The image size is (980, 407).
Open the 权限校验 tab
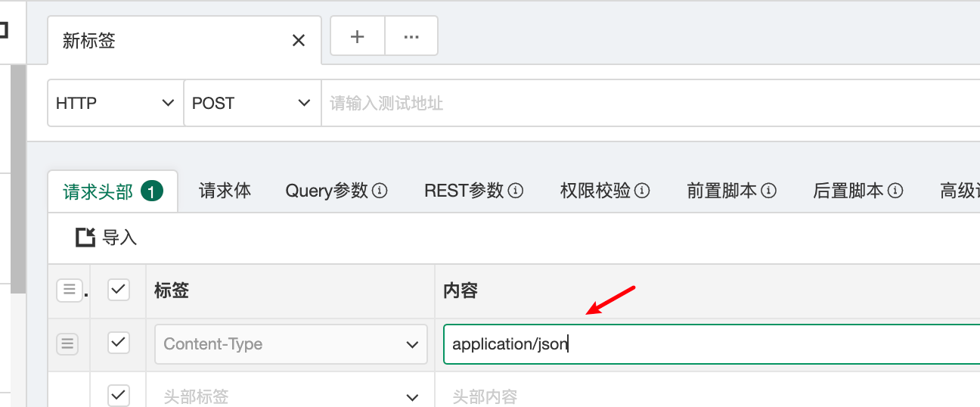pos(605,191)
